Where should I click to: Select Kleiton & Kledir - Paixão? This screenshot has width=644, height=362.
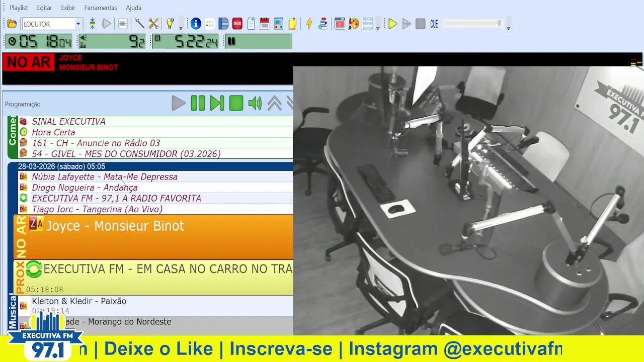(x=155, y=306)
